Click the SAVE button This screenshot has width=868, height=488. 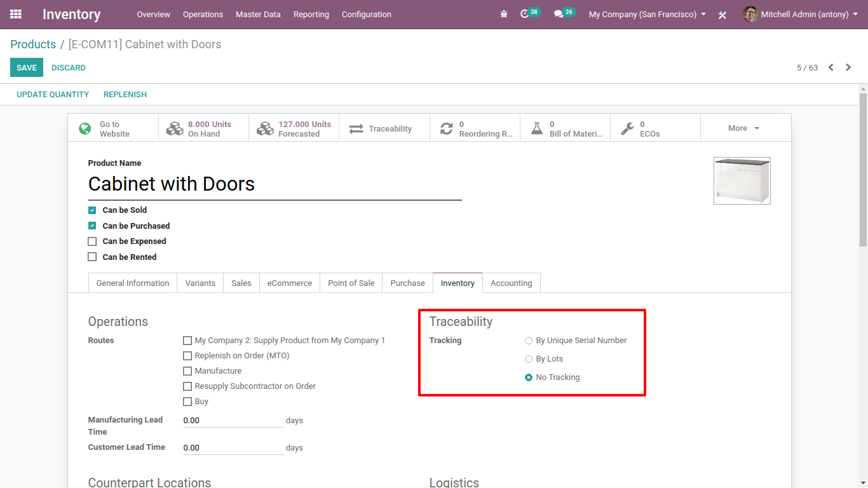coord(27,68)
